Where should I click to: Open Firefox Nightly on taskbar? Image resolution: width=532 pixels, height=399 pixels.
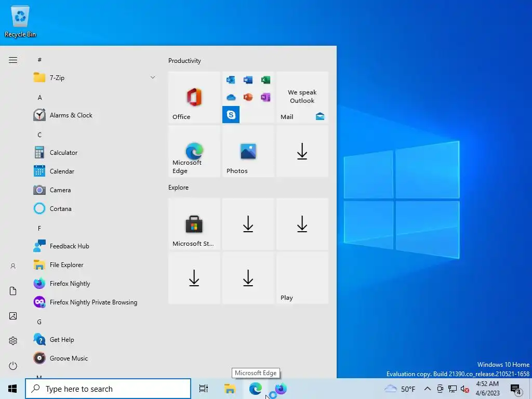point(281,389)
